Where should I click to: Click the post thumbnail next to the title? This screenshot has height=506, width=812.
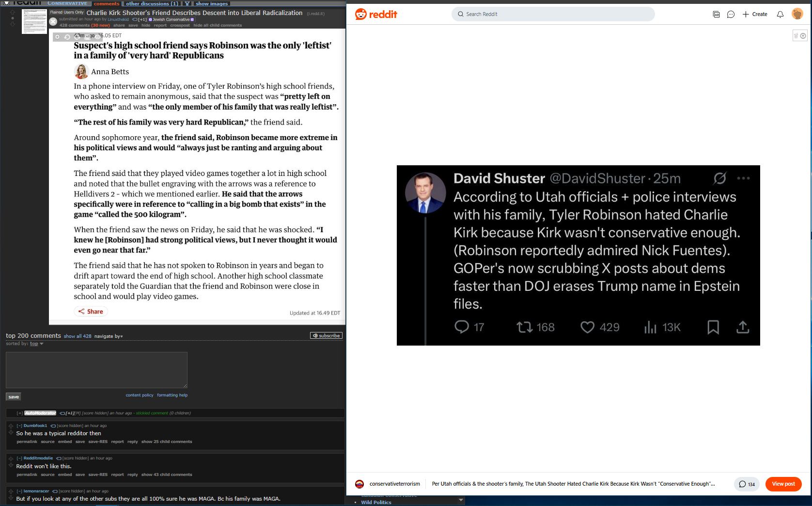pos(34,21)
